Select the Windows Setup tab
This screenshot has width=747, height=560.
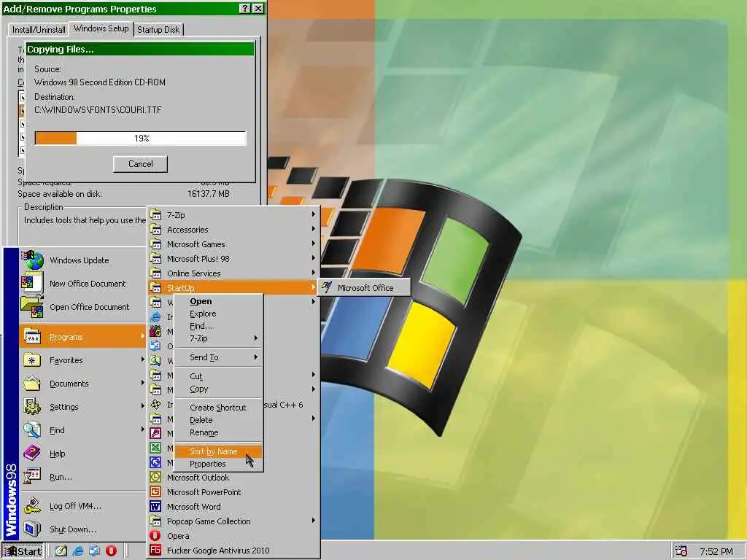tap(101, 28)
